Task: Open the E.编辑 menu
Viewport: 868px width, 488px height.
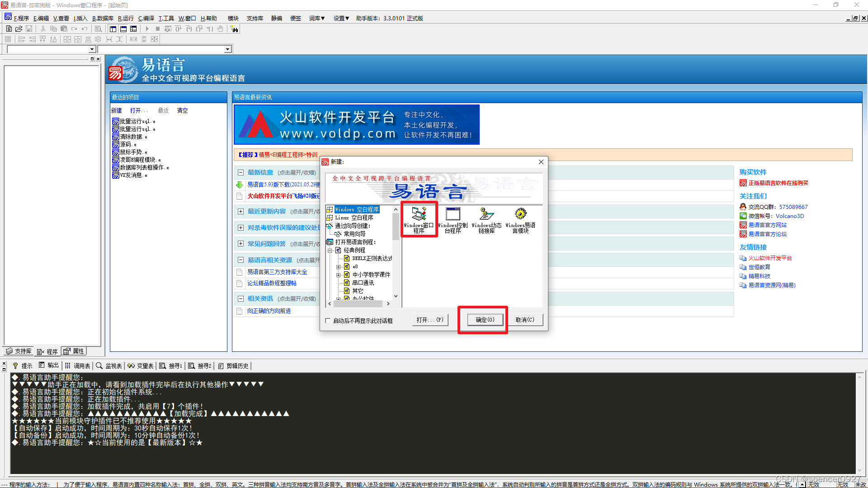Action: pos(41,19)
